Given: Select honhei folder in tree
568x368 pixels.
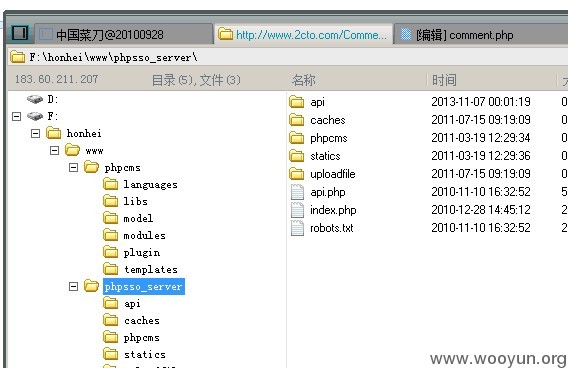Looking at the screenshot, I should tap(84, 133).
